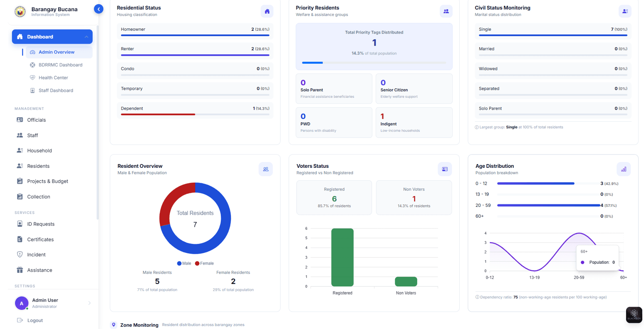Click the Indigent priority tile
644x329 pixels.
[414, 123]
